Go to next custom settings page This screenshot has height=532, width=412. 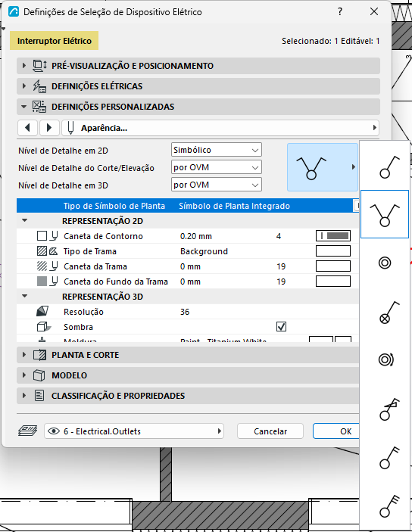[49, 128]
